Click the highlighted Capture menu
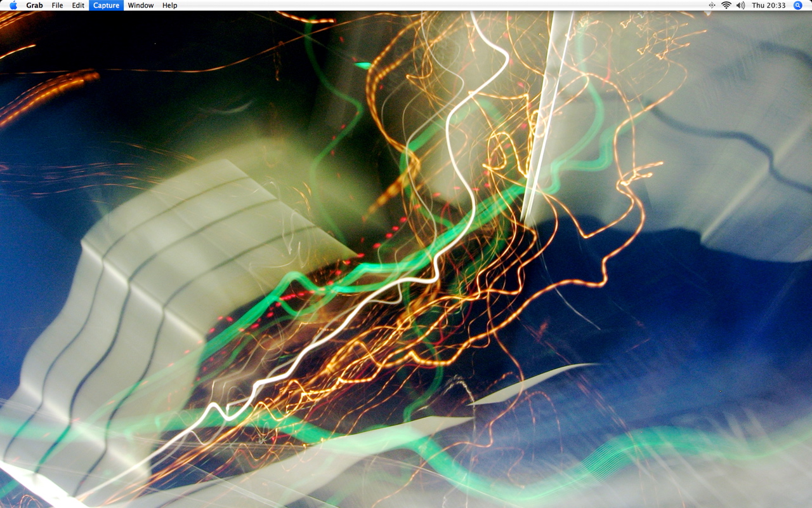This screenshot has width=812, height=508. coord(106,5)
